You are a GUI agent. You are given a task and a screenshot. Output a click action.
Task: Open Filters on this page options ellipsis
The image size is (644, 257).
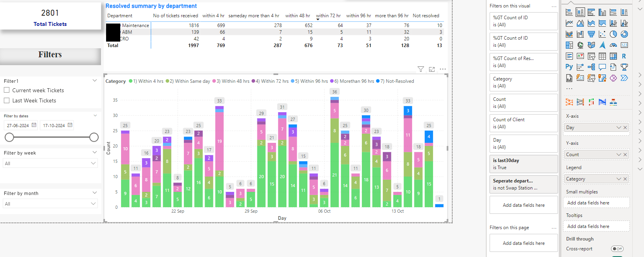pyautogui.click(x=554, y=228)
